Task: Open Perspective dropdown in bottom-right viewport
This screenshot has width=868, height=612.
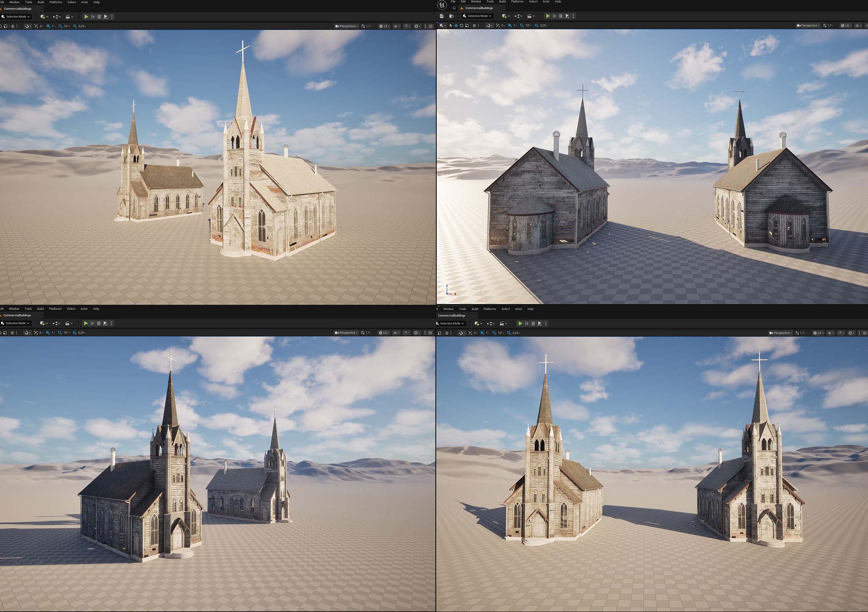Action: tap(780, 333)
